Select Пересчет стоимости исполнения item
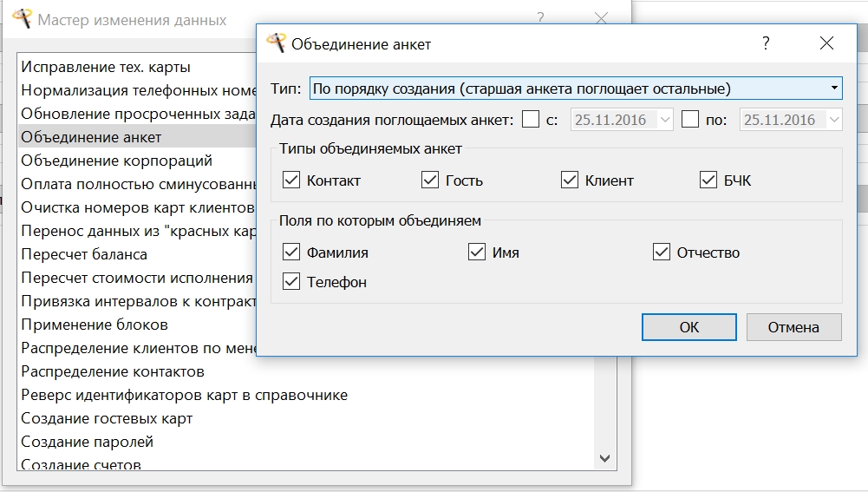 pos(137,278)
